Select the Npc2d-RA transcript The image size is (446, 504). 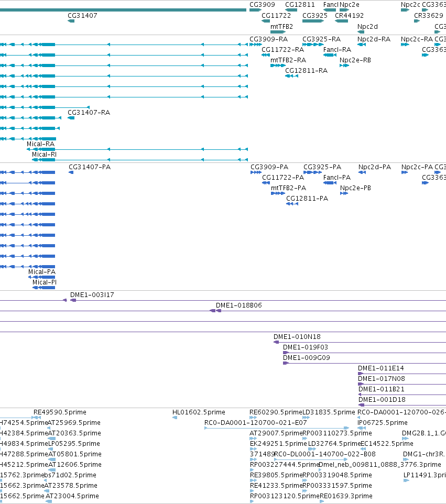click(x=374, y=39)
